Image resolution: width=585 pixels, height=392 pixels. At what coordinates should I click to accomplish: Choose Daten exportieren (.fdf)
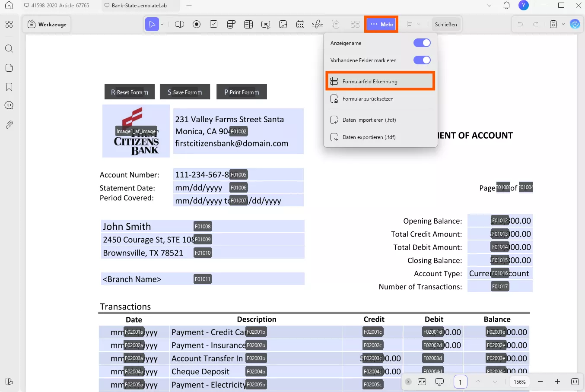[x=369, y=137]
